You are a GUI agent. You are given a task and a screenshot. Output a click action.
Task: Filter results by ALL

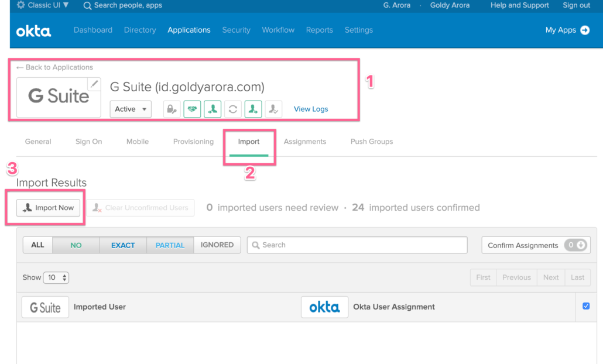37,245
